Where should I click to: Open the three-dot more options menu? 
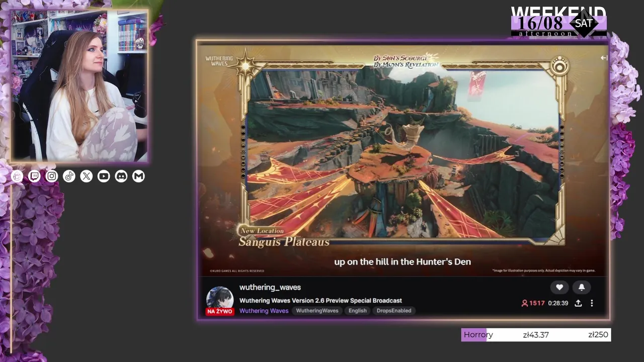[x=592, y=303]
